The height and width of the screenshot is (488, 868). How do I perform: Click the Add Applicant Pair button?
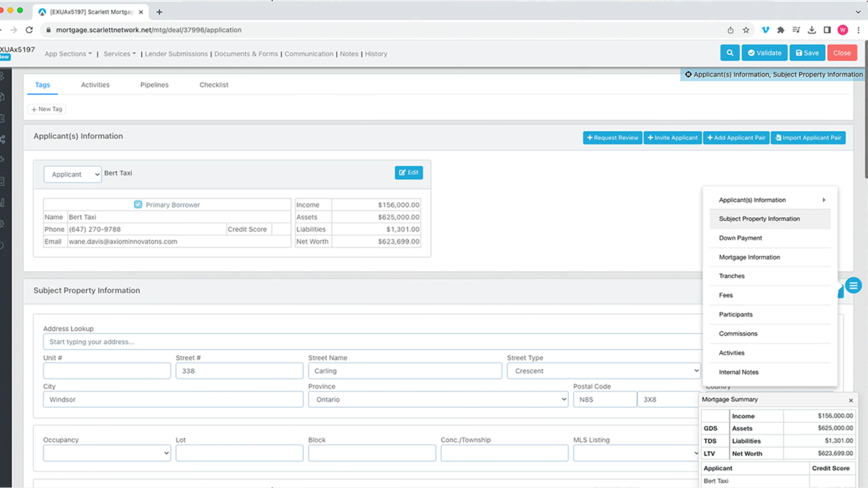[736, 137]
